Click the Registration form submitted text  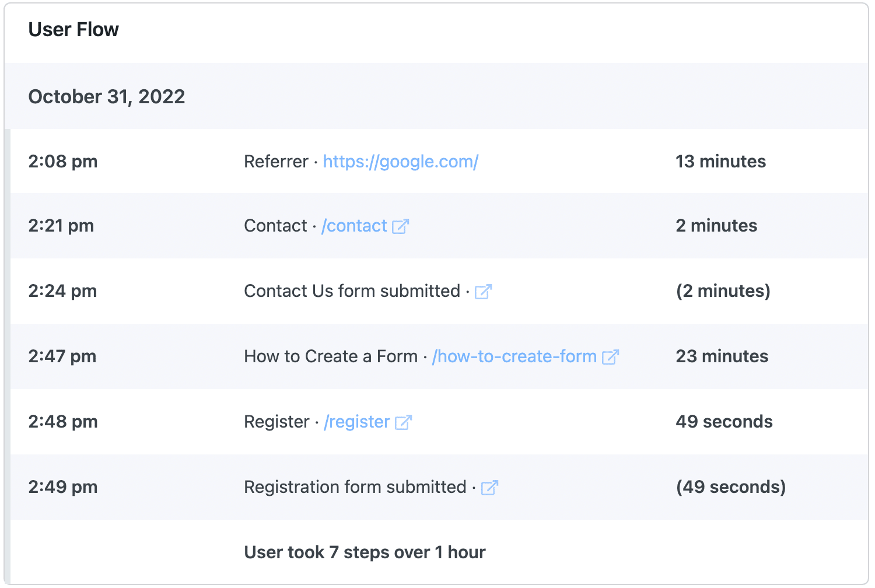click(355, 487)
